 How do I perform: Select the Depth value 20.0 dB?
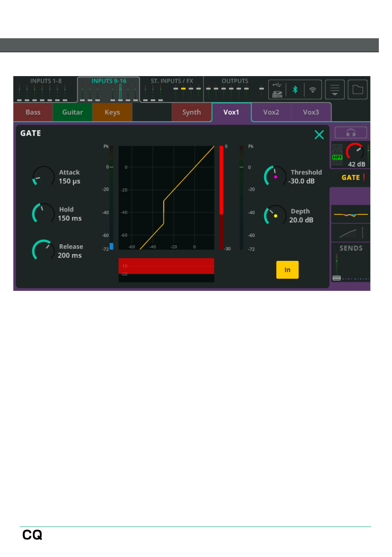[301, 220]
